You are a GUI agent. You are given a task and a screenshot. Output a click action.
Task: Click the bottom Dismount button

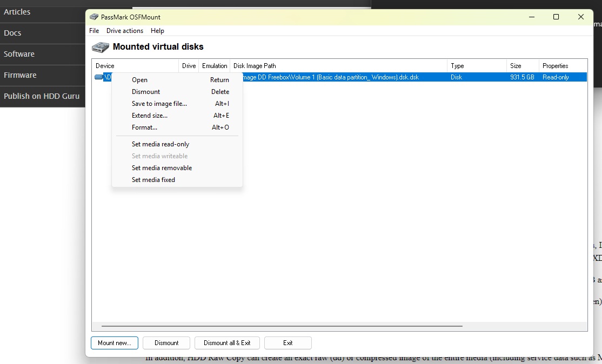(x=166, y=343)
